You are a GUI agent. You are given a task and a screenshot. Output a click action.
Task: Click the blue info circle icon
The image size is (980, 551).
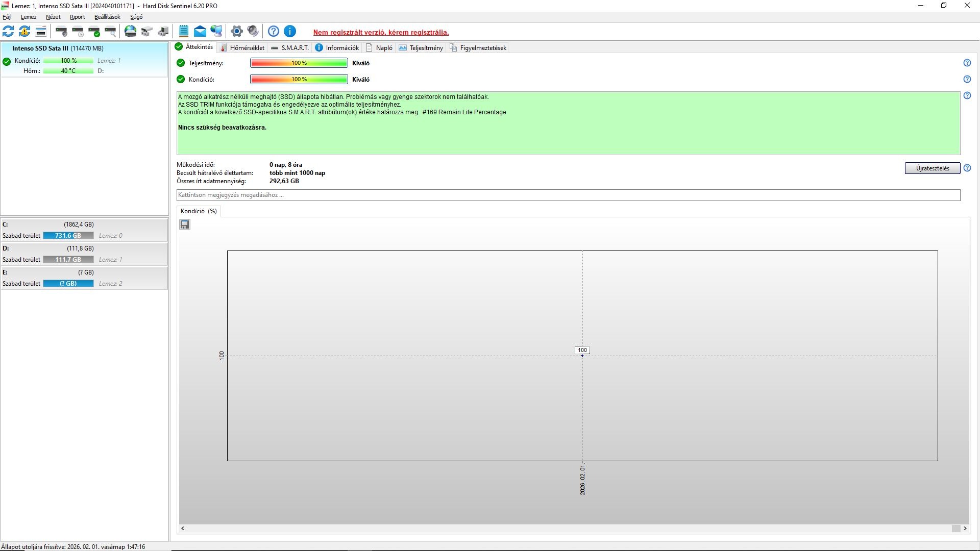click(x=290, y=32)
